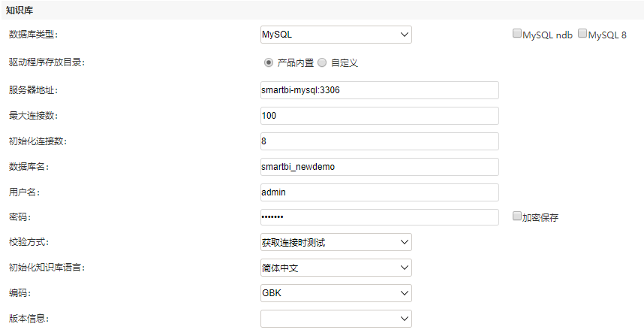Click the 用户名 field containing admin

tap(380, 192)
